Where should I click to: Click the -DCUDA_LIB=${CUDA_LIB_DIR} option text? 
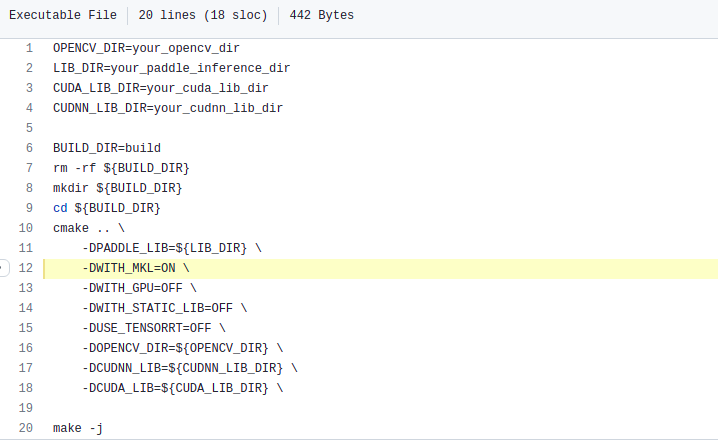(175, 388)
